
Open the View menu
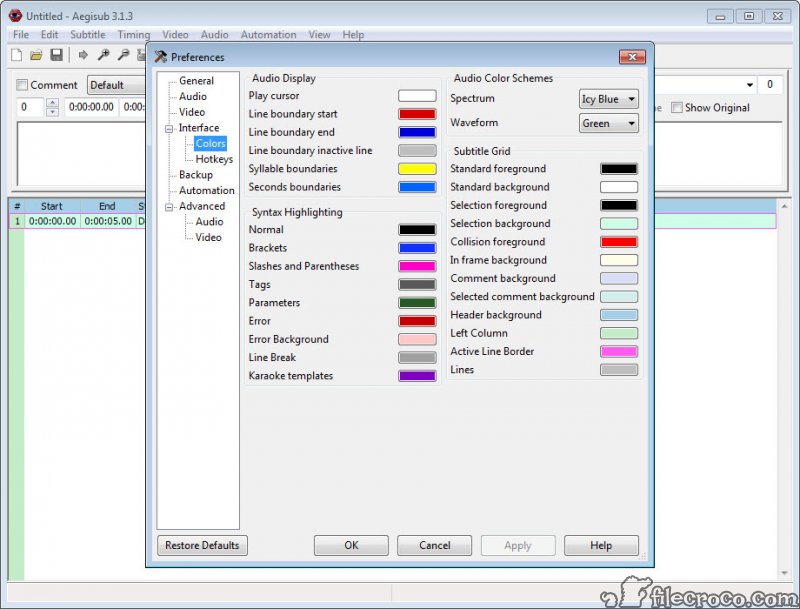pyautogui.click(x=319, y=35)
